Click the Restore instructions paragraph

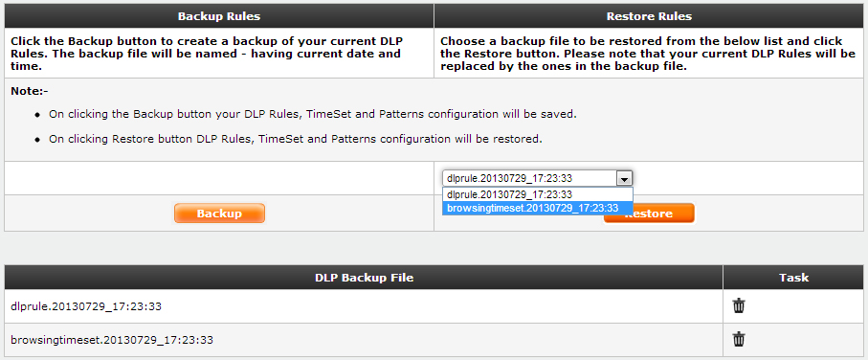point(648,54)
